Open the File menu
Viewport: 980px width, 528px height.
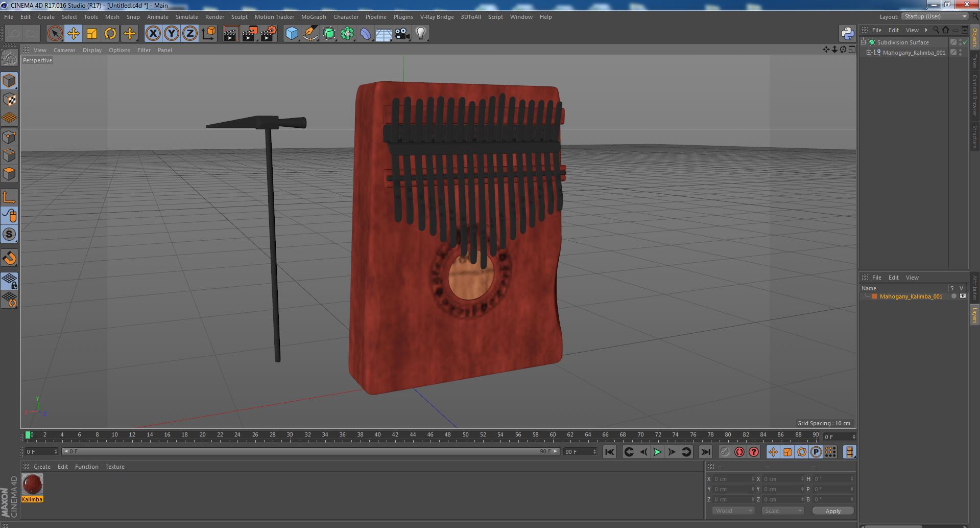click(x=9, y=17)
